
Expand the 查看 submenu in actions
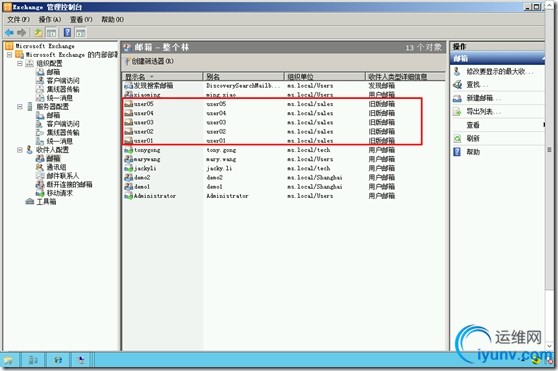point(543,125)
